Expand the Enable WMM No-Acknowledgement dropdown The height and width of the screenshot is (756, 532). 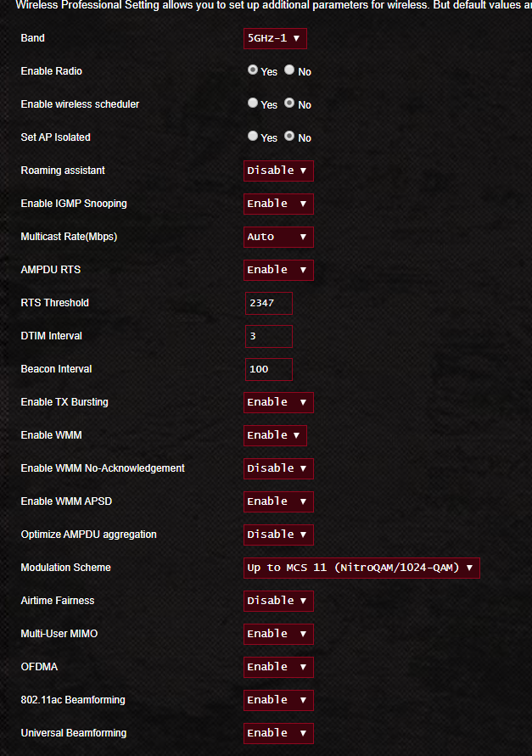278,468
